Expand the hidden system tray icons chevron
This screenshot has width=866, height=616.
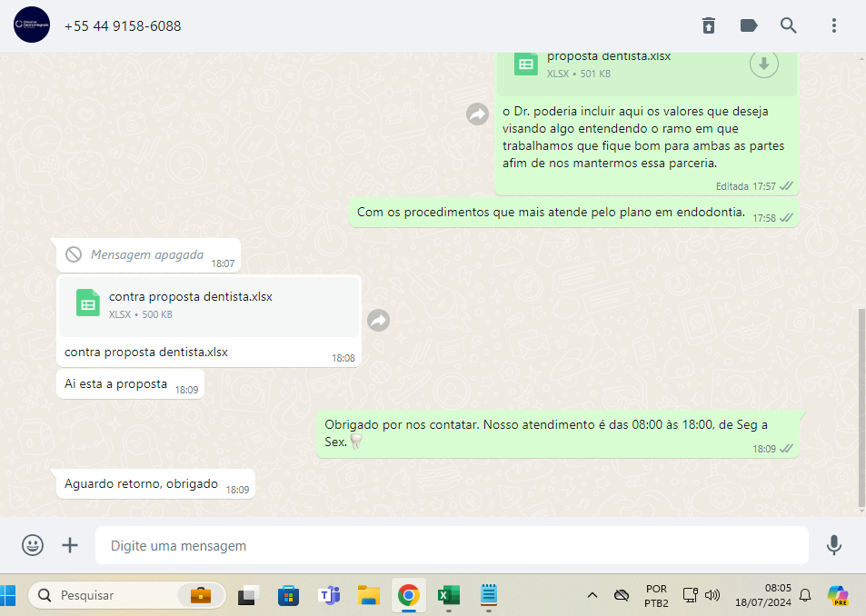(x=592, y=595)
